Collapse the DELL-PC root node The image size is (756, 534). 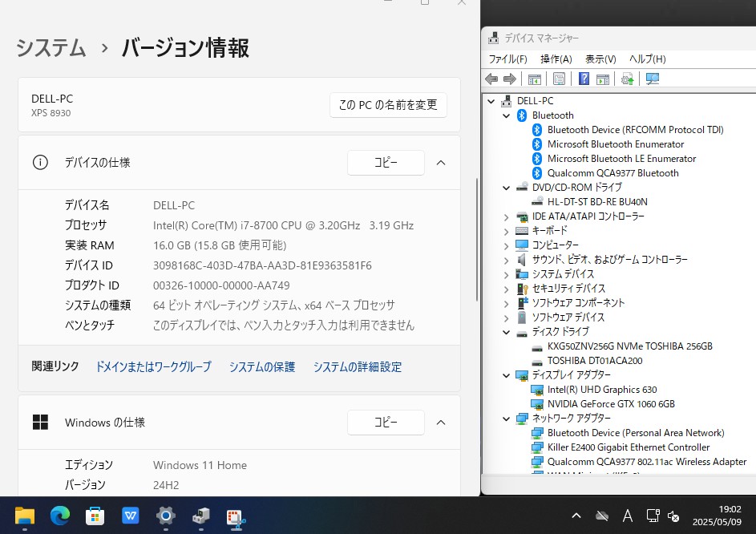coord(491,101)
